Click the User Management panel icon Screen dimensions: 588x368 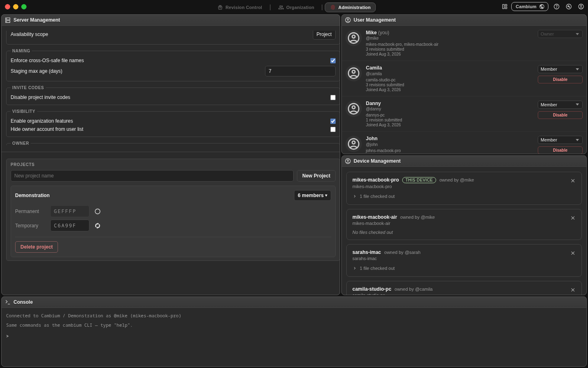pyautogui.click(x=348, y=20)
